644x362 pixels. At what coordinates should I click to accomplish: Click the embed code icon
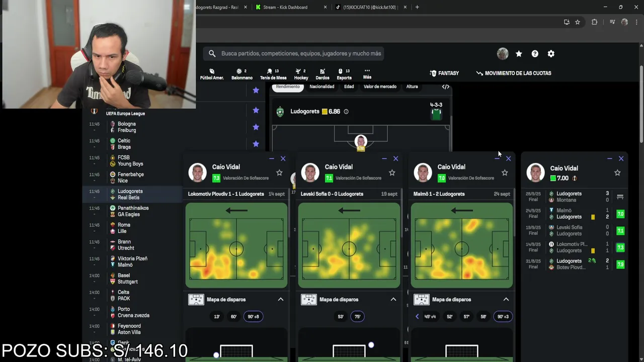click(446, 87)
